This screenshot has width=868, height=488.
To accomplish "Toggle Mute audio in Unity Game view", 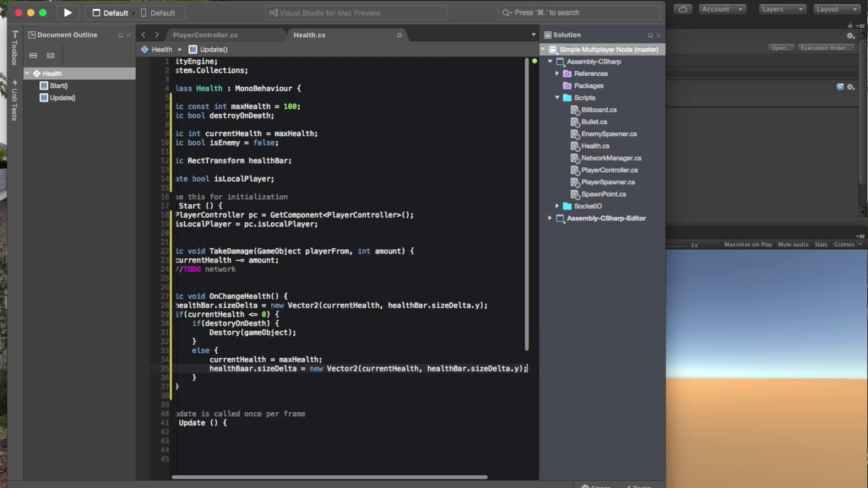I will click(x=793, y=245).
